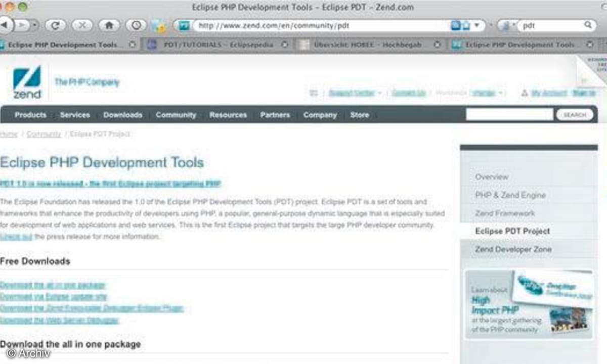The width and height of the screenshot is (607, 364).
Task: Open the Download via Eclipse update site link
Action: click(x=54, y=297)
